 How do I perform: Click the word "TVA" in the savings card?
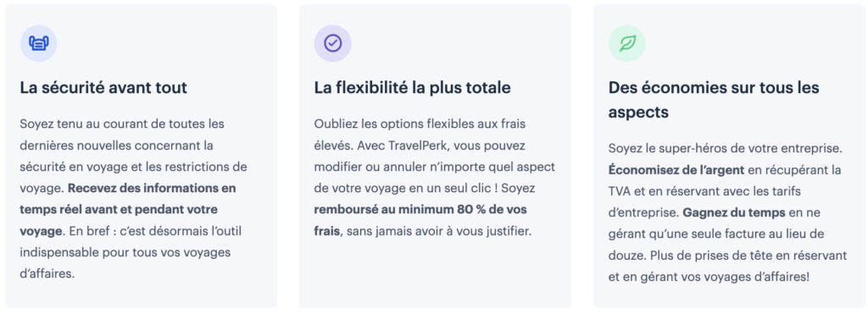click(620, 191)
